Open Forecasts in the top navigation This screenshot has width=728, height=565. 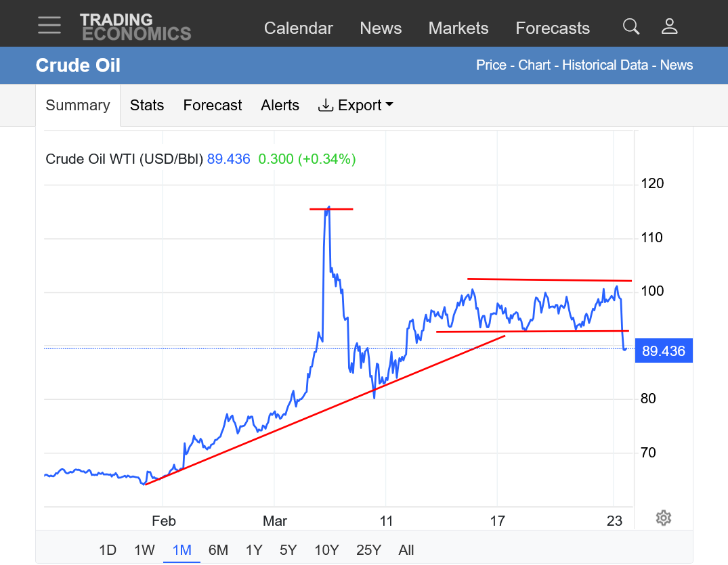tap(552, 28)
